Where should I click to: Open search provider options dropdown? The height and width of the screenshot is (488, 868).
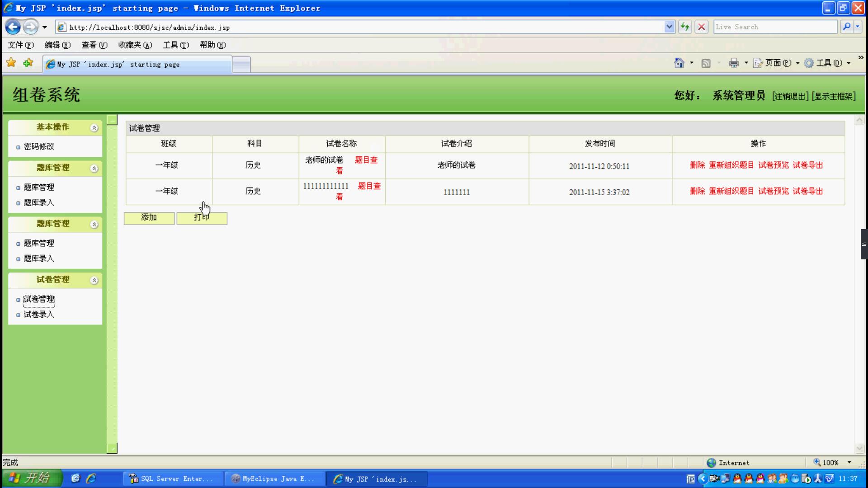click(858, 27)
